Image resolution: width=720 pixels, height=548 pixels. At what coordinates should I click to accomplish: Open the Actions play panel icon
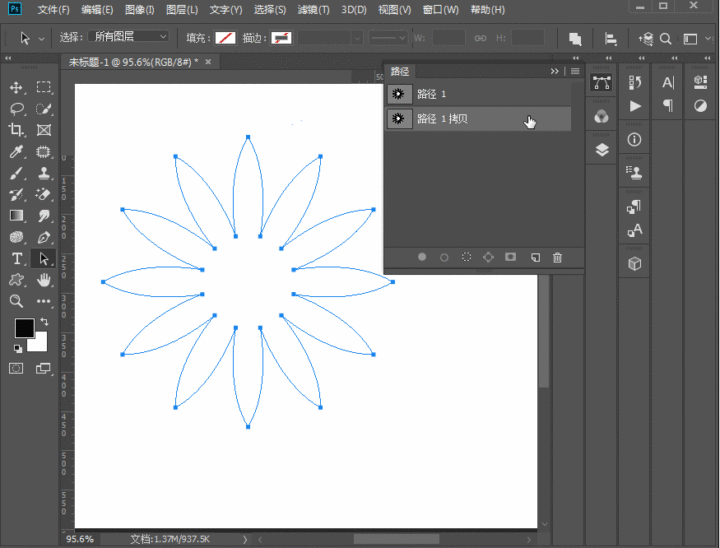(x=635, y=106)
